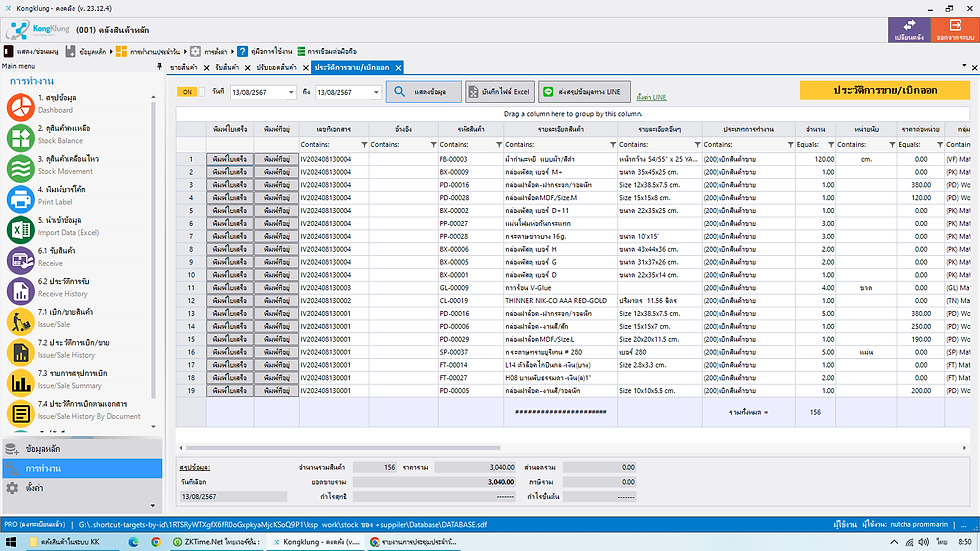The width and height of the screenshot is (980, 551).
Task: Click the search แสดงข้อมูล button
Action: tap(424, 92)
